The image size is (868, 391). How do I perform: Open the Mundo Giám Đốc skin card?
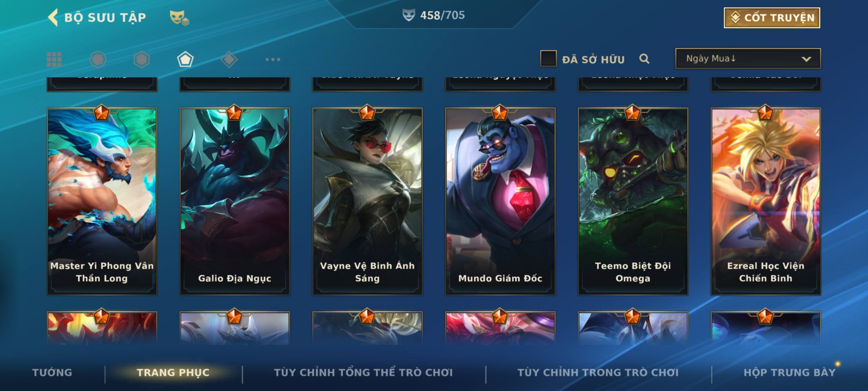(500, 201)
